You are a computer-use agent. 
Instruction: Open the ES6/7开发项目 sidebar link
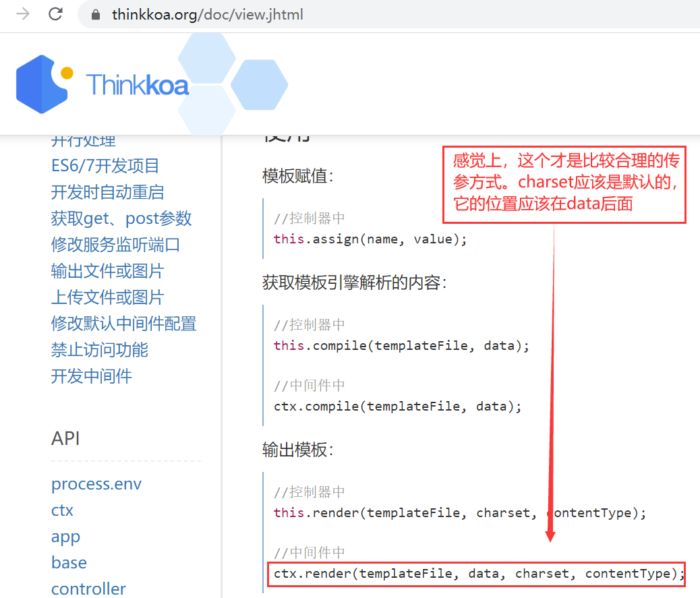tap(105, 166)
